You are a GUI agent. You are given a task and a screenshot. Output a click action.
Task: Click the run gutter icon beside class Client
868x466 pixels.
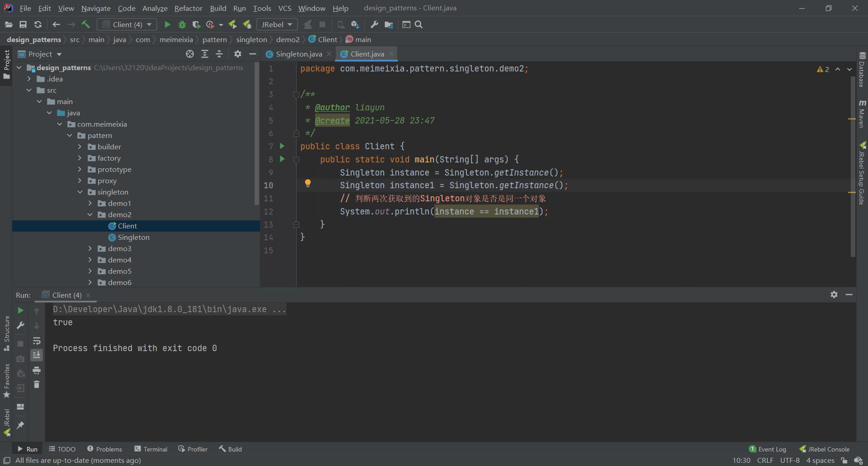[282, 146]
